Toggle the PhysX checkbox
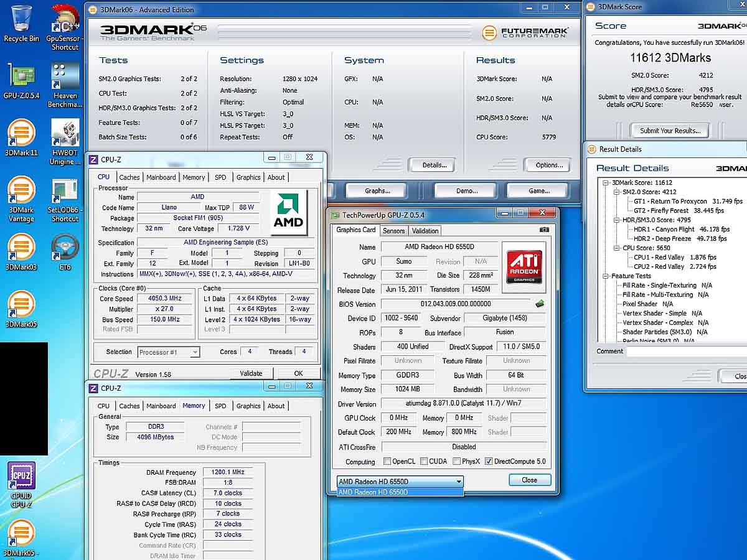Viewport: 747px width, 560px height. (x=457, y=461)
